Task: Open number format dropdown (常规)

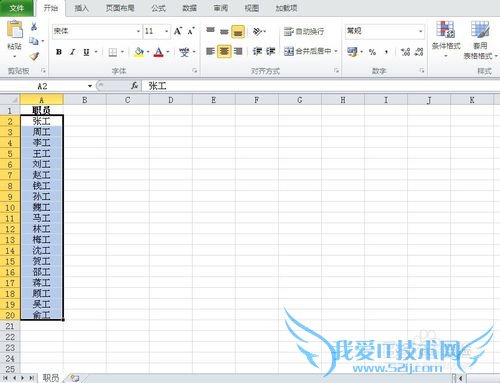Action: click(x=421, y=31)
